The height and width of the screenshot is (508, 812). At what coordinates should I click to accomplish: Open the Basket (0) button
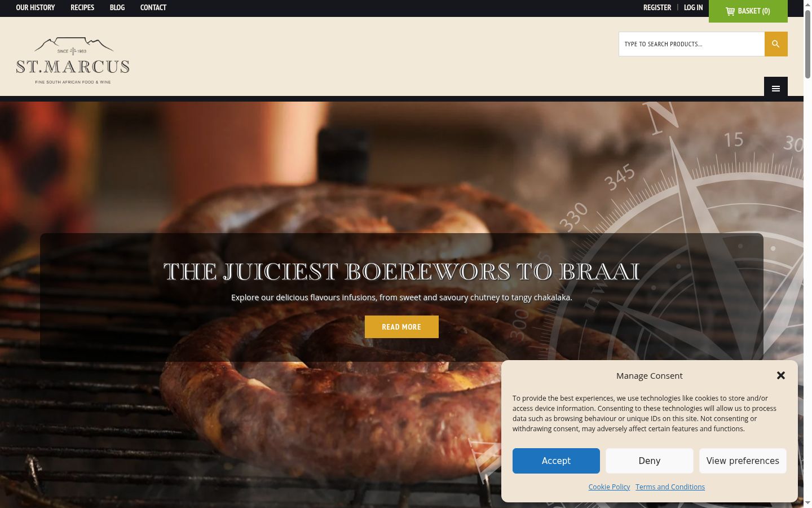pos(748,11)
